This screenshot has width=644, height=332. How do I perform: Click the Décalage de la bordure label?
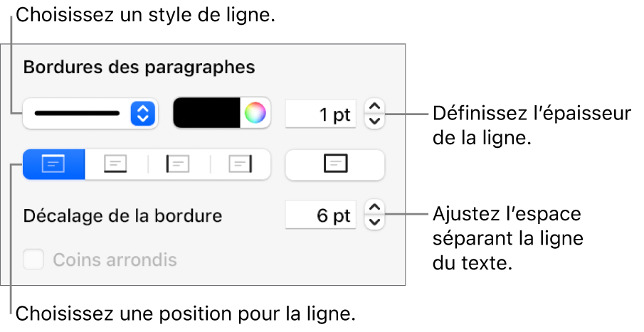pyautogui.click(x=123, y=215)
